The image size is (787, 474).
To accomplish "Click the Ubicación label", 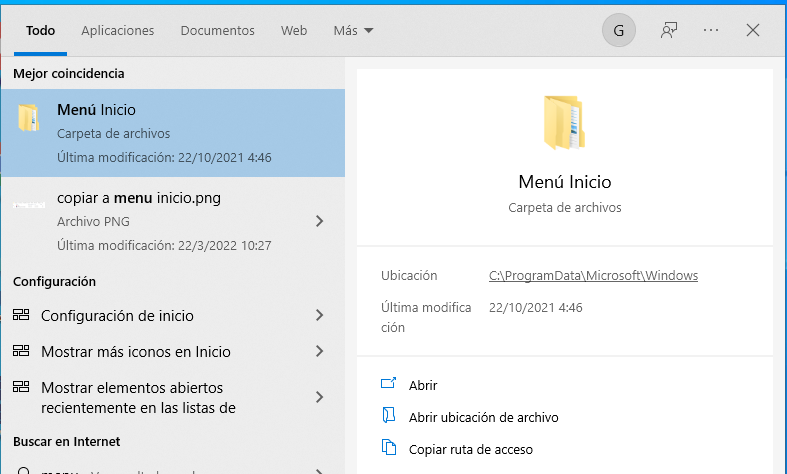I will (409, 276).
